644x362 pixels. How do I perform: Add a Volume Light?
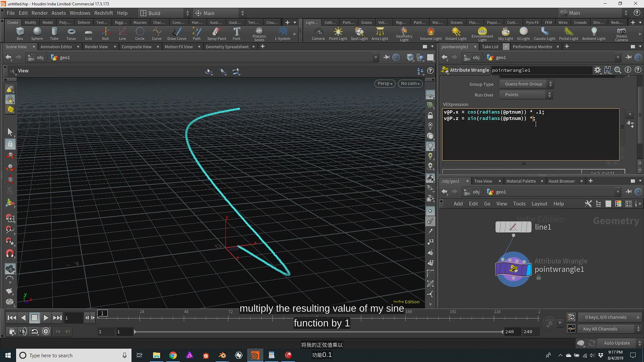coord(431,34)
